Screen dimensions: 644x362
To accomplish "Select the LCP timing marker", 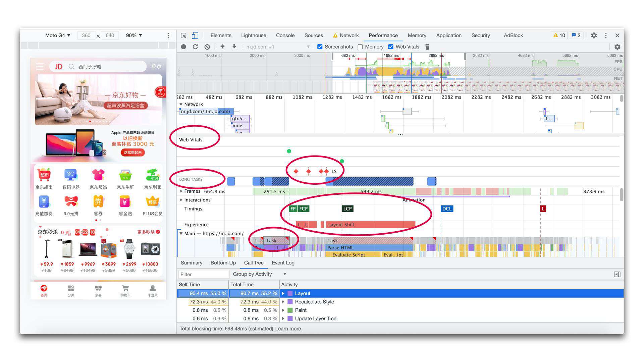I will (347, 208).
